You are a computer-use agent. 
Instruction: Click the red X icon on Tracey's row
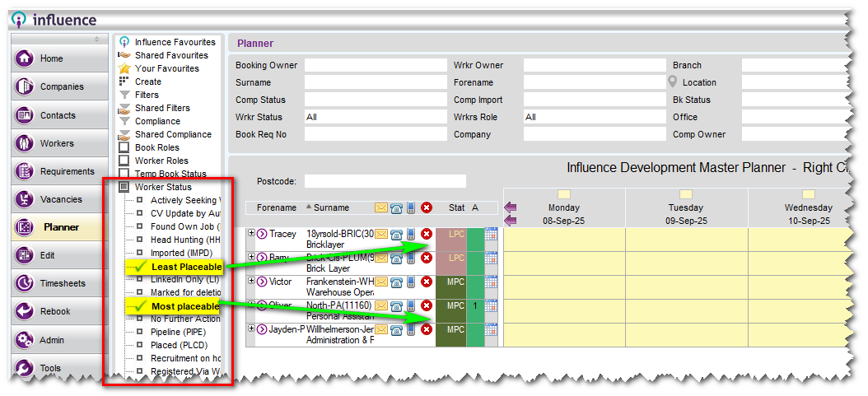click(x=427, y=234)
